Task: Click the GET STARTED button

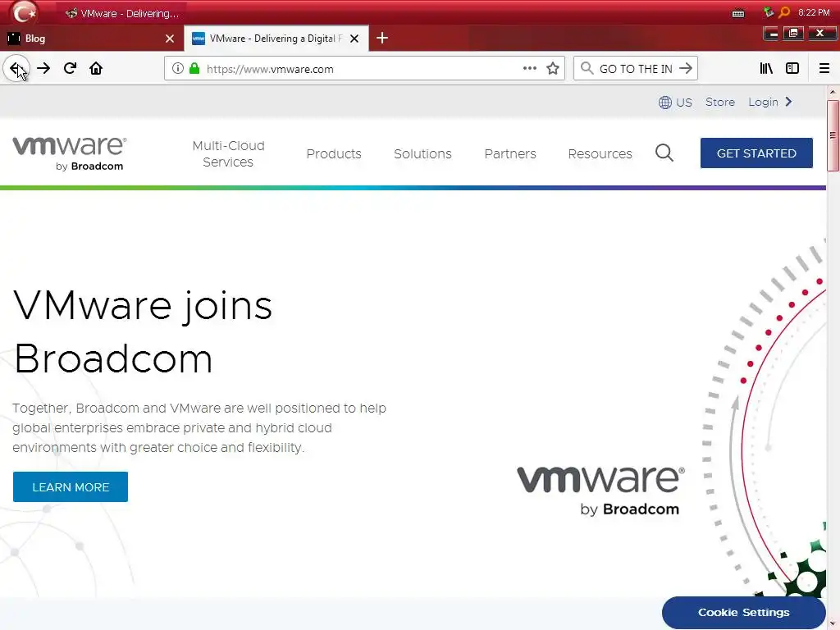Action: click(x=756, y=153)
